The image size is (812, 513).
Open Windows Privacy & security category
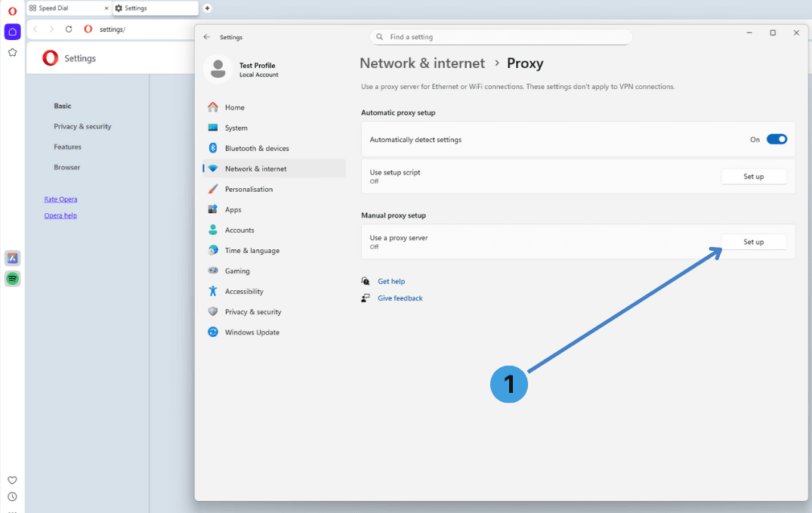(x=274, y=312)
